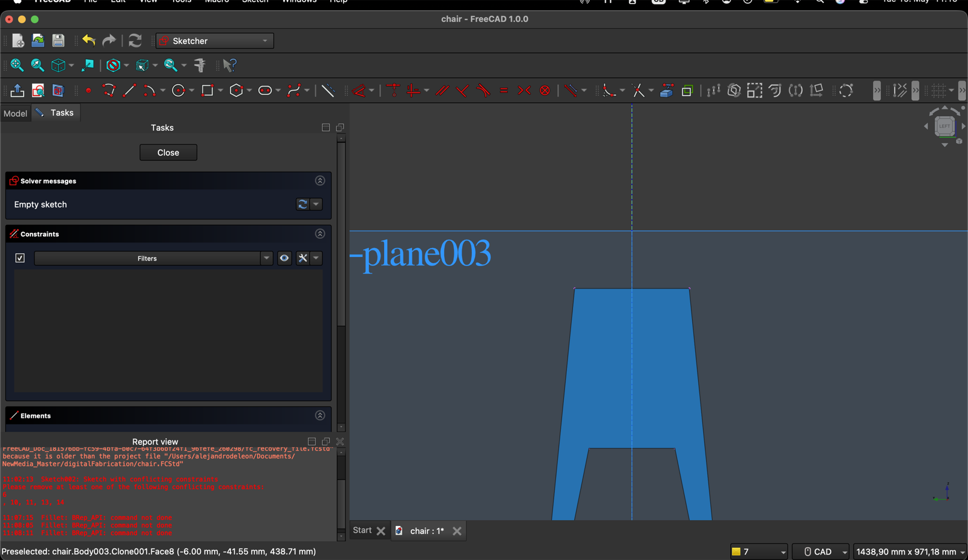968x560 pixels.
Task: Toggle draw style no-entry icon
Action: pos(113,65)
